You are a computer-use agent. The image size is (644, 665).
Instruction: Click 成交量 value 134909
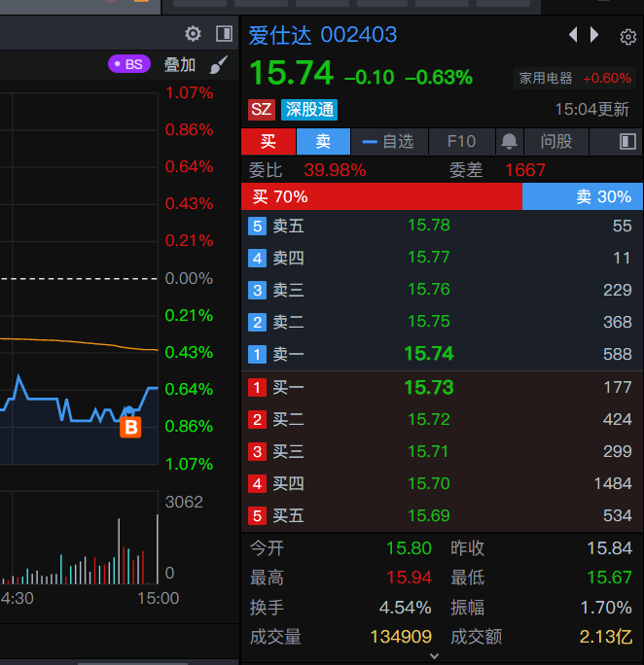pos(401,637)
